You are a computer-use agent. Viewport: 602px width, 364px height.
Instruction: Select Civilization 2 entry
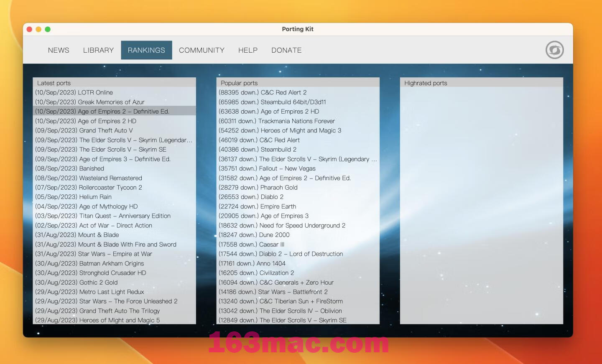point(298,273)
